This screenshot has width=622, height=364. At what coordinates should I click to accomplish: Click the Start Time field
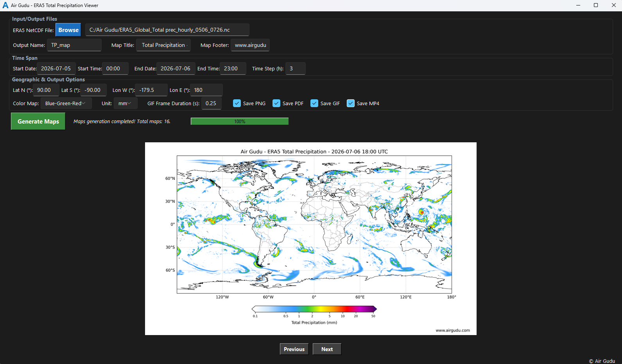tap(115, 68)
